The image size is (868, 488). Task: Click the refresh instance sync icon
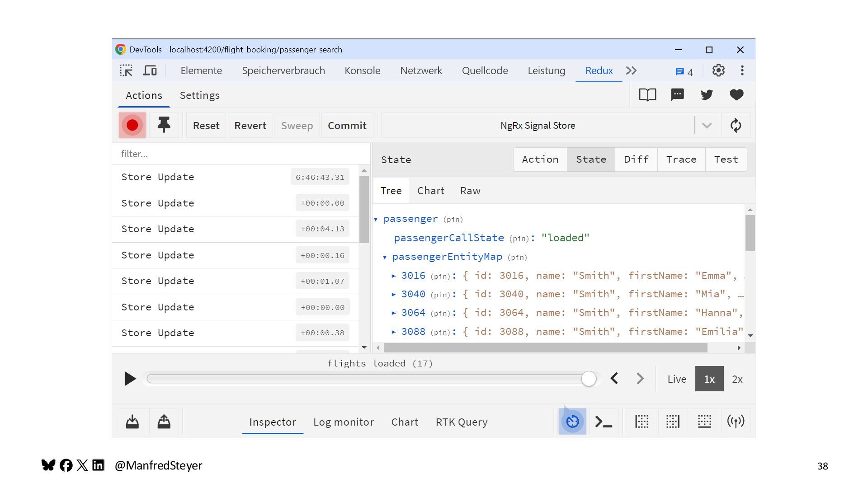tap(736, 125)
